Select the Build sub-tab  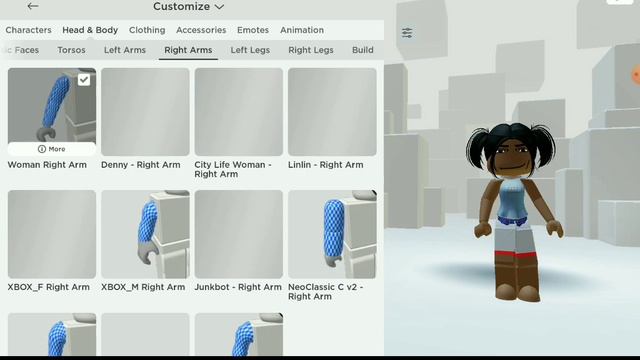(362, 50)
